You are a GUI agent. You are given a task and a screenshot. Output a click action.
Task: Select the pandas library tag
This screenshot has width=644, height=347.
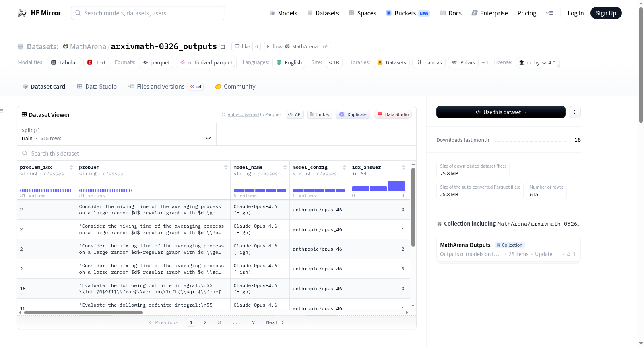coord(429,62)
